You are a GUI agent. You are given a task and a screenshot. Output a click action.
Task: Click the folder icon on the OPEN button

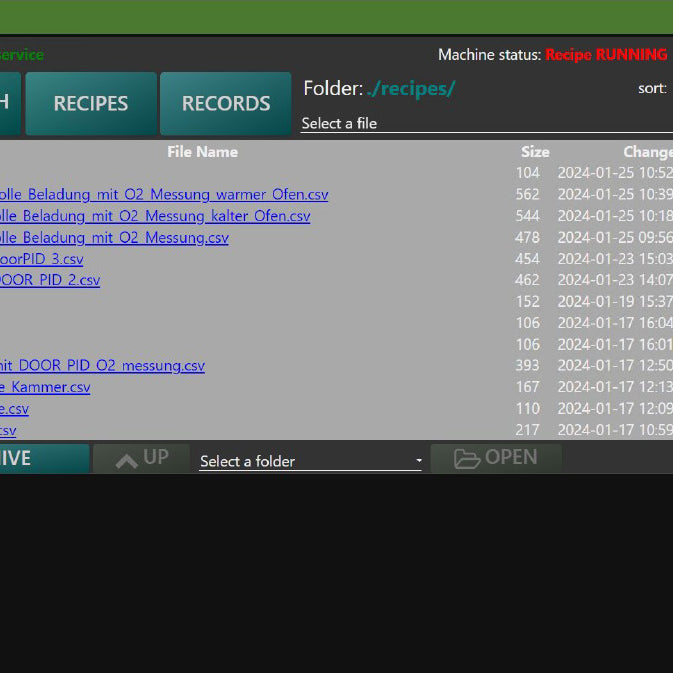click(467, 459)
